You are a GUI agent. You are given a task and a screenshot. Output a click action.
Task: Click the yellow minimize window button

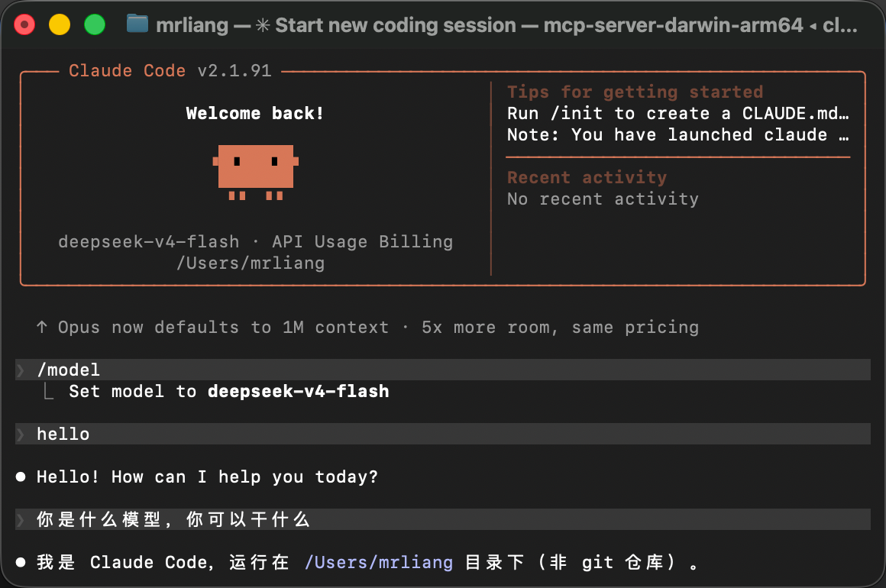(x=60, y=25)
